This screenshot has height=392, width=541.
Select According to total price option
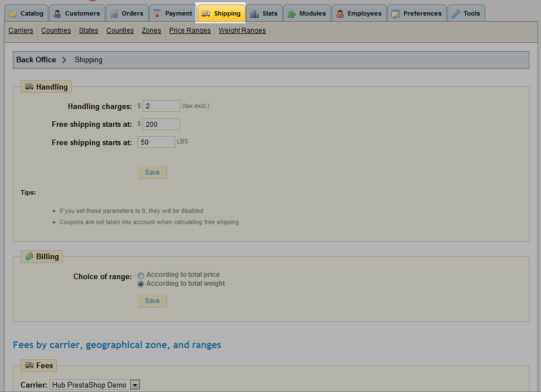141,275
